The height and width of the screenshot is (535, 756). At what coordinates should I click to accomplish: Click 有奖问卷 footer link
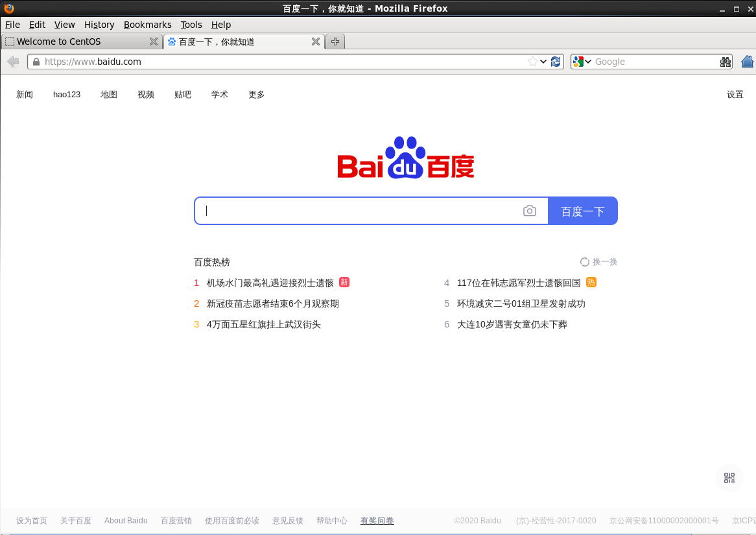click(x=377, y=521)
